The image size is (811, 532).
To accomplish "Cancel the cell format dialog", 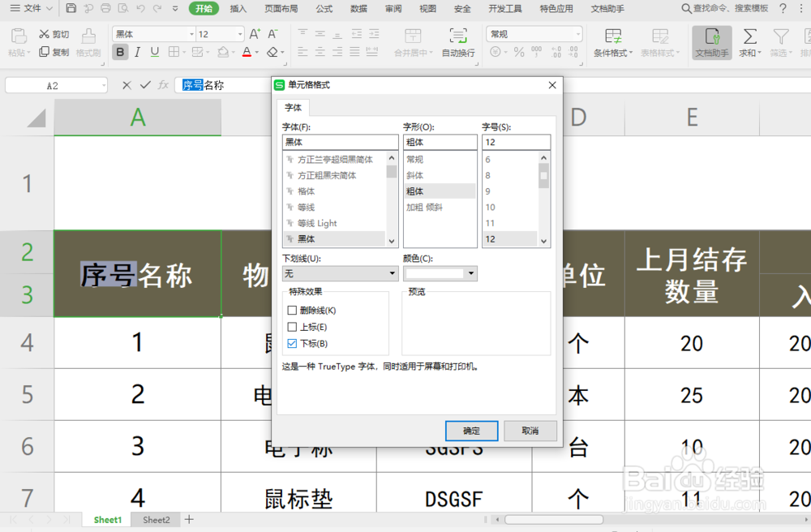I will coord(530,431).
